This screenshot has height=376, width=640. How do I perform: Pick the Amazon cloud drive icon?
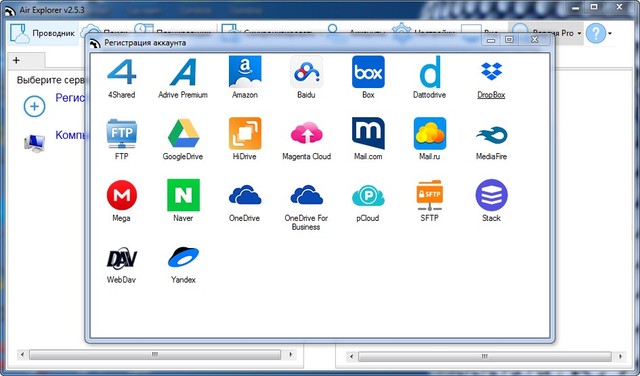click(x=245, y=72)
